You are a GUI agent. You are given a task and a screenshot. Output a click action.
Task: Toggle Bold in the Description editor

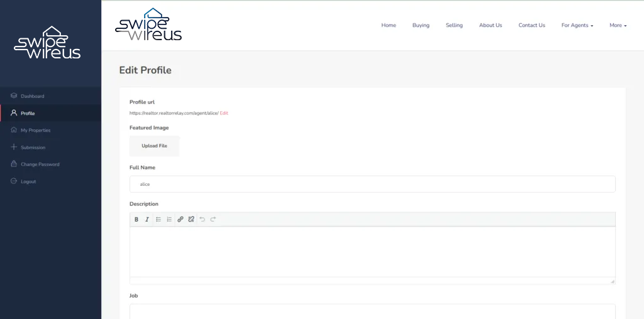[136, 219]
